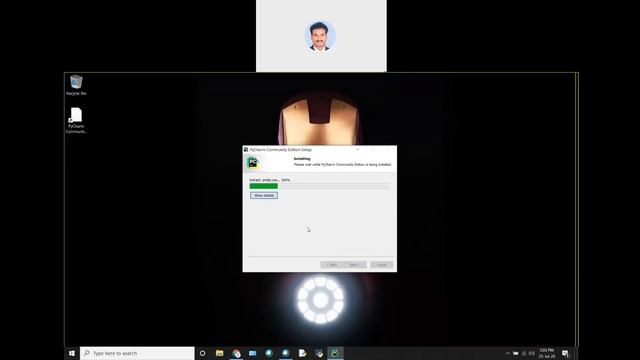Click the small title bar icon of PyCharm Setup
The image size is (640, 360).
coord(246,150)
